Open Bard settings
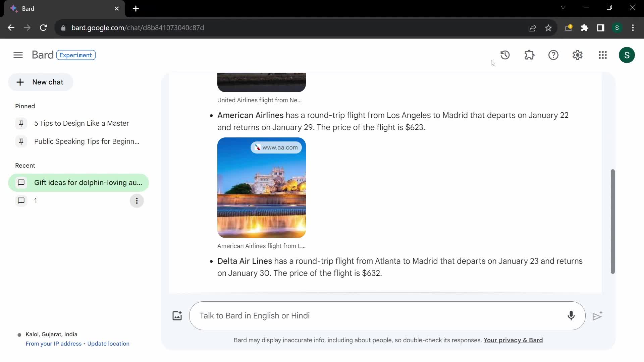The image size is (644, 362). (578, 55)
